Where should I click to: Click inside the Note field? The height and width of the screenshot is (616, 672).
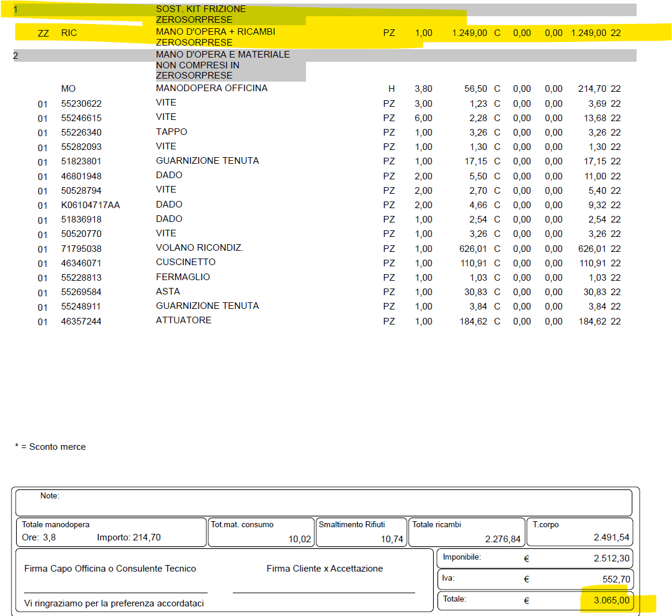point(324,503)
